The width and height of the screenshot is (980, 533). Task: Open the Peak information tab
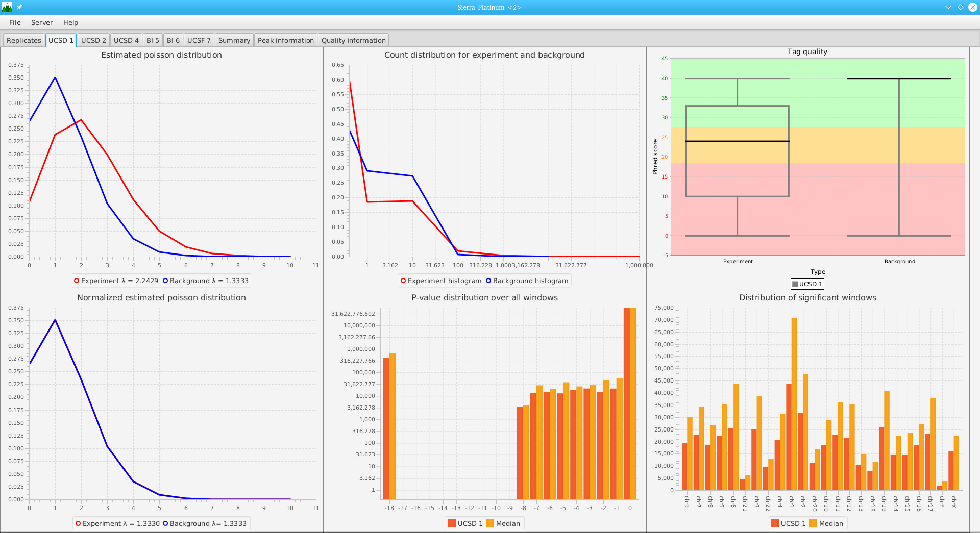pyautogui.click(x=285, y=40)
